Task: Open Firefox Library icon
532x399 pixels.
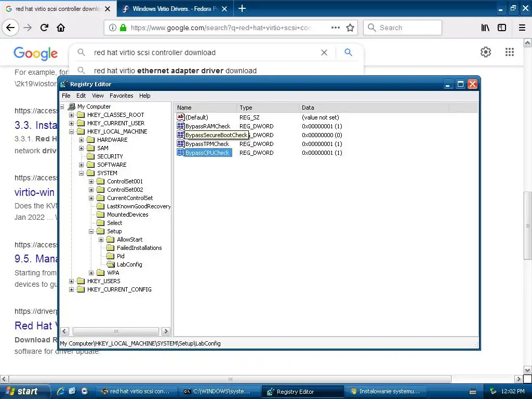Action: (485, 28)
